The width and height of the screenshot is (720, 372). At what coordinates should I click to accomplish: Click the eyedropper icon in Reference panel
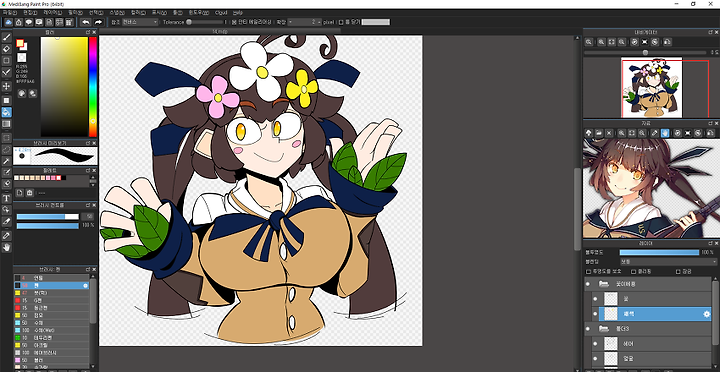[x=655, y=133]
